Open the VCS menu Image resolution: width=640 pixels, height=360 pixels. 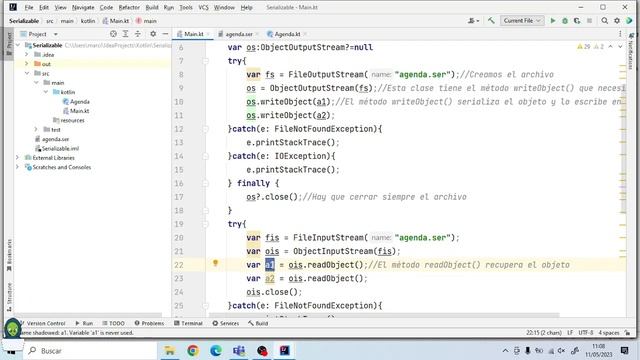point(203,7)
